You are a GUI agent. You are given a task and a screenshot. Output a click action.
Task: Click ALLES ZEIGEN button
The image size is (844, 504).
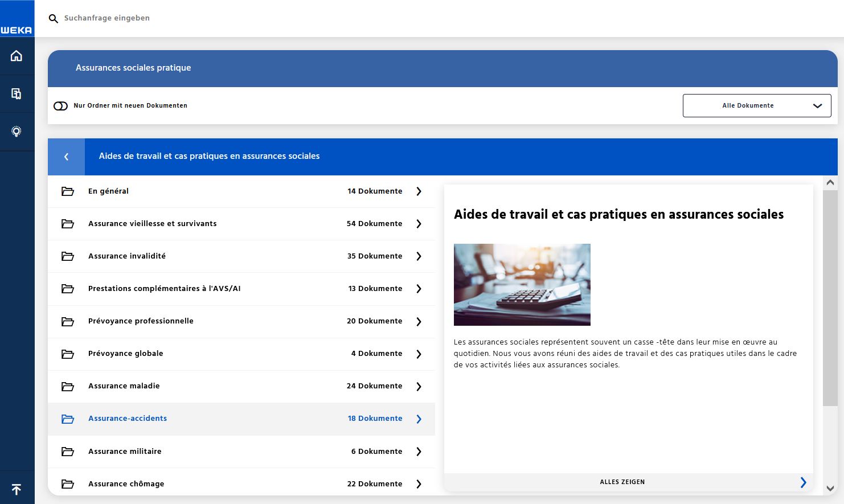622,482
